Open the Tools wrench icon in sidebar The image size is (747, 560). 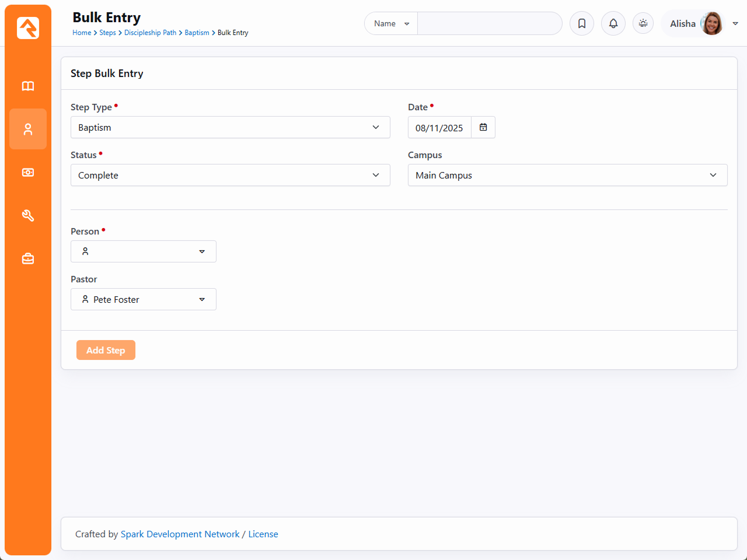pyautogui.click(x=28, y=216)
